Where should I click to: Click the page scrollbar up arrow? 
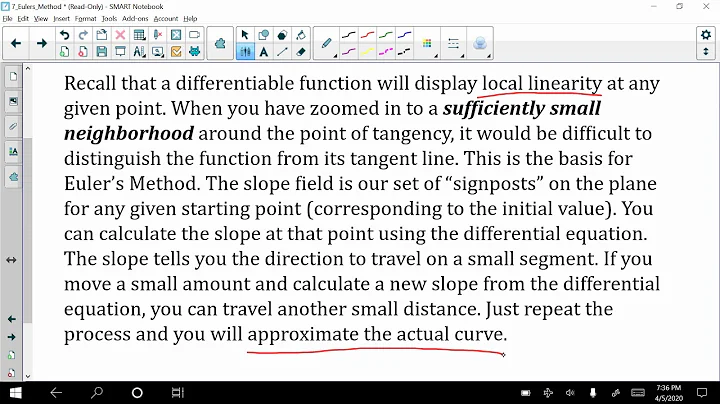[x=28, y=68]
